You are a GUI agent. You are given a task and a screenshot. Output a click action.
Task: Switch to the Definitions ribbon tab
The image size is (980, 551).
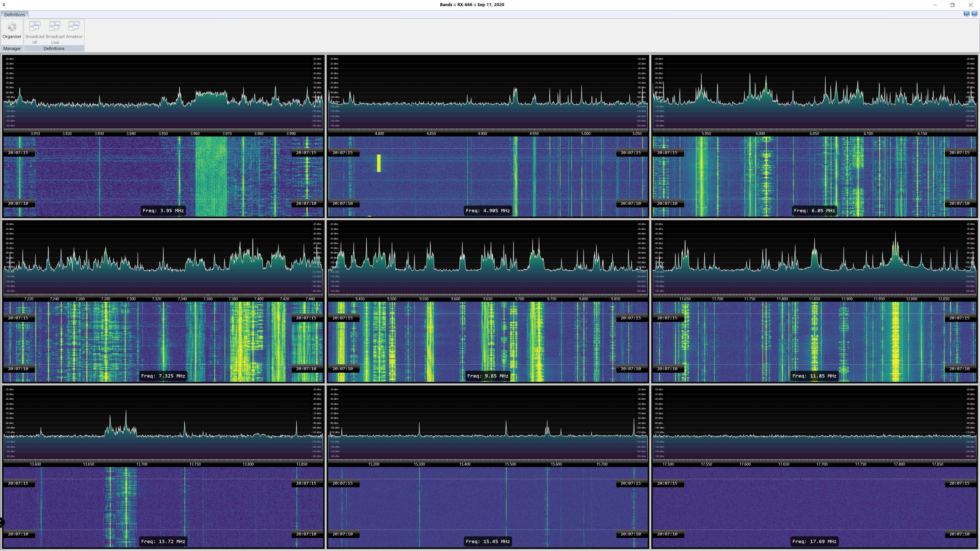(x=15, y=15)
